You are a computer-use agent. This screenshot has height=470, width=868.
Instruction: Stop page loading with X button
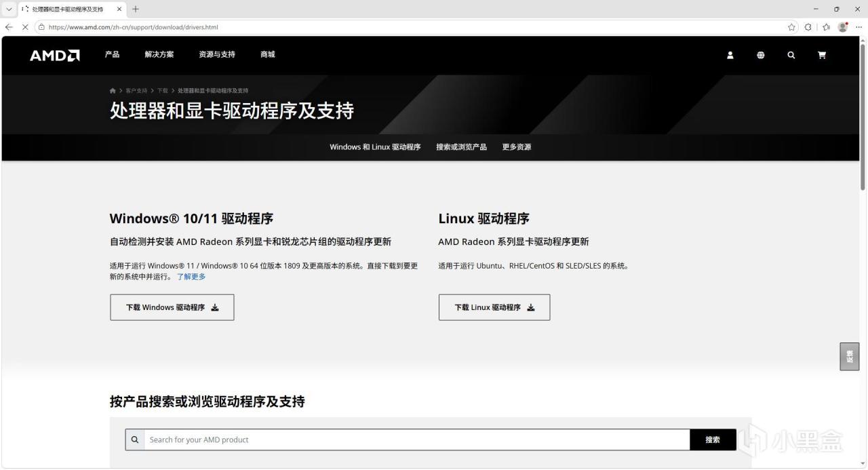(25, 27)
